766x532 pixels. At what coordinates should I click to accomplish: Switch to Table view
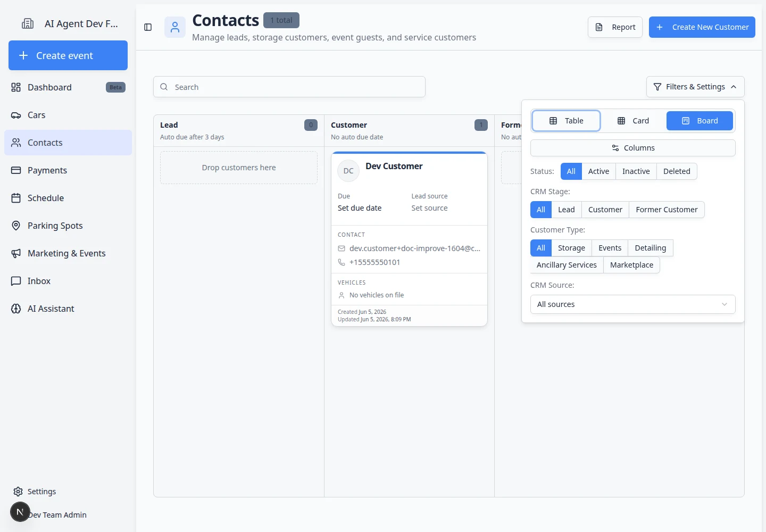(566, 121)
